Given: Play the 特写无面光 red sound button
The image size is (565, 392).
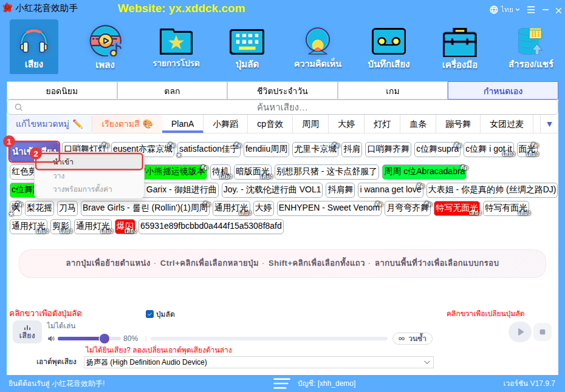Looking at the screenshot, I should [456, 208].
